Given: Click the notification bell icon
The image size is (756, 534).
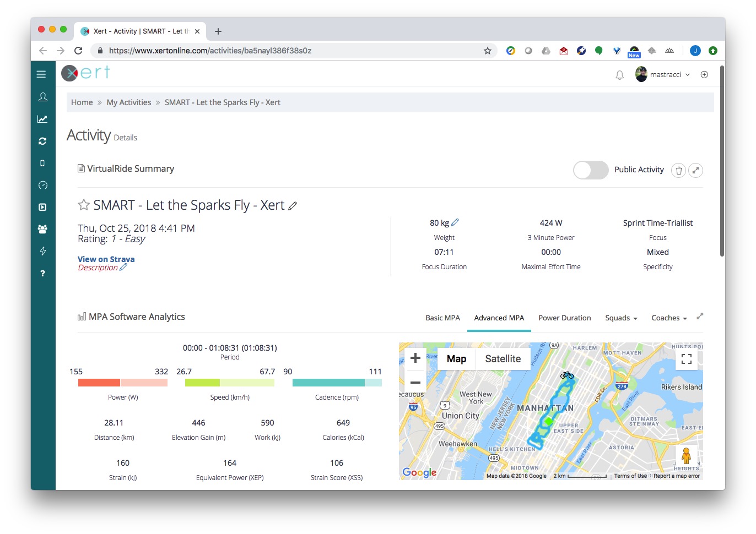Looking at the screenshot, I should 619,75.
